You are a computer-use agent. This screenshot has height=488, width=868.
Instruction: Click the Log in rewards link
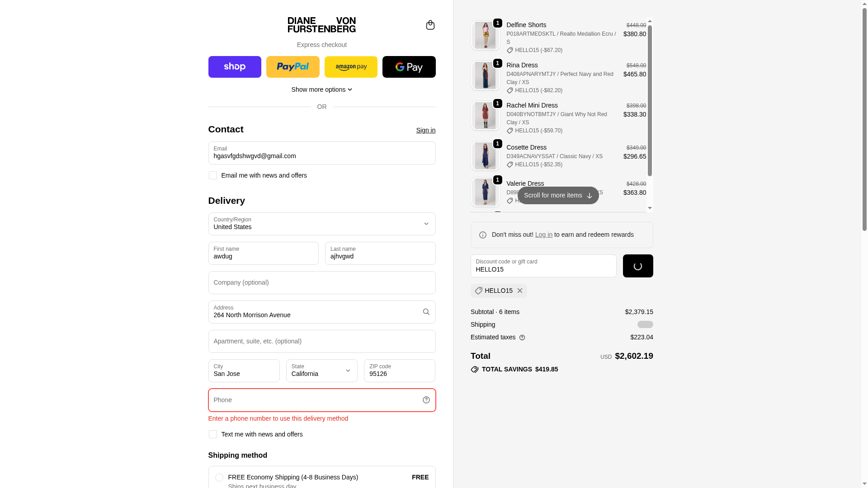pyautogui.click(x=543, y=235)
